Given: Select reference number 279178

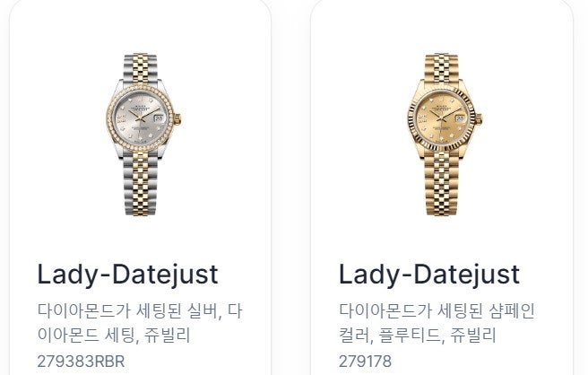Looking at the screenshot, I should (x=365, y=362).
